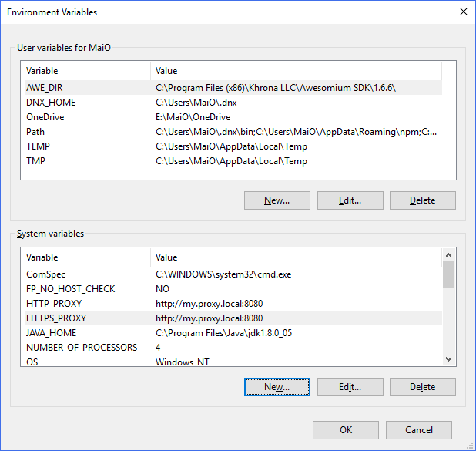Confirm with the OK button
Image resolution: width=476 pixels, height=451 pixels.
tap(346, 430)
